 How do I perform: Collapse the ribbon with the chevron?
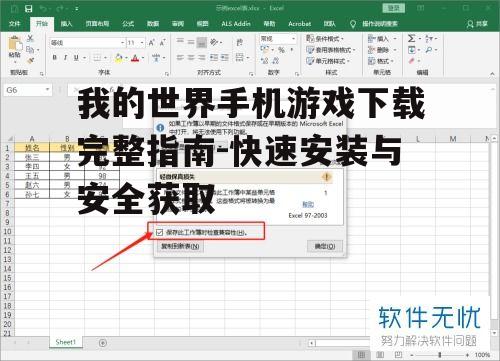click(x=492, y=73)
